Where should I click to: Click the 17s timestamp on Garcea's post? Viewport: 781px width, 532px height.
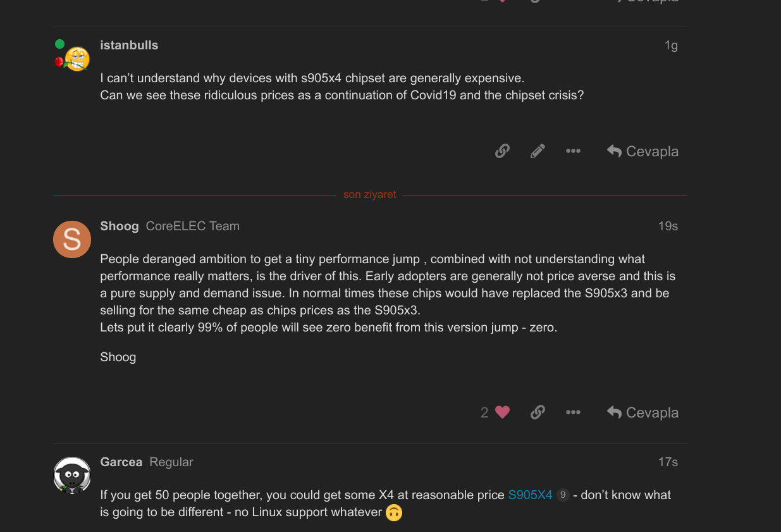tap(668, 462)
